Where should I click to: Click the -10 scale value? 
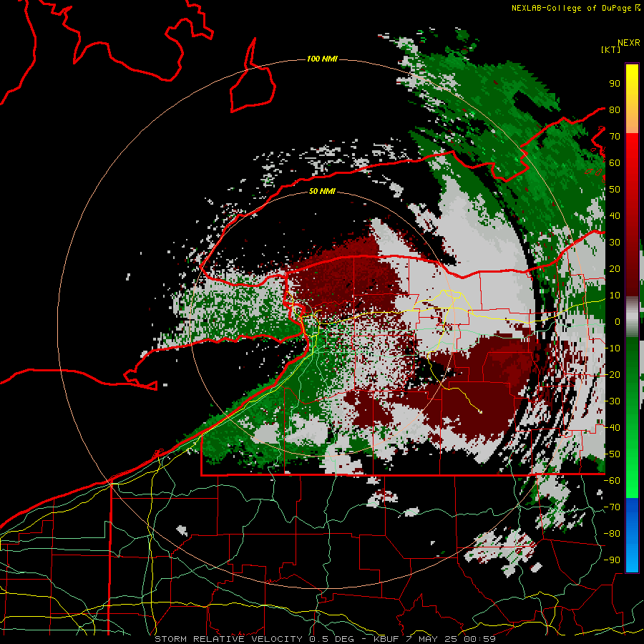point(612,348)
